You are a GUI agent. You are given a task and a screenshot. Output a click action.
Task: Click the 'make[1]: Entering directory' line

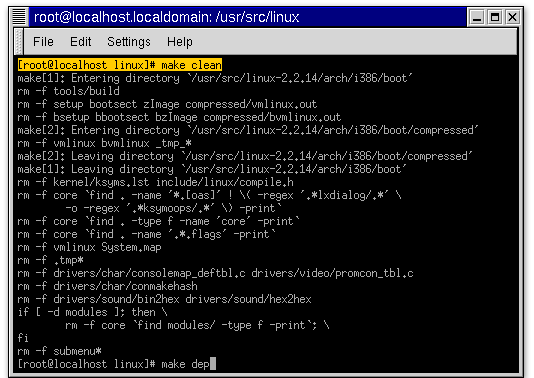(x=215, y=78)
